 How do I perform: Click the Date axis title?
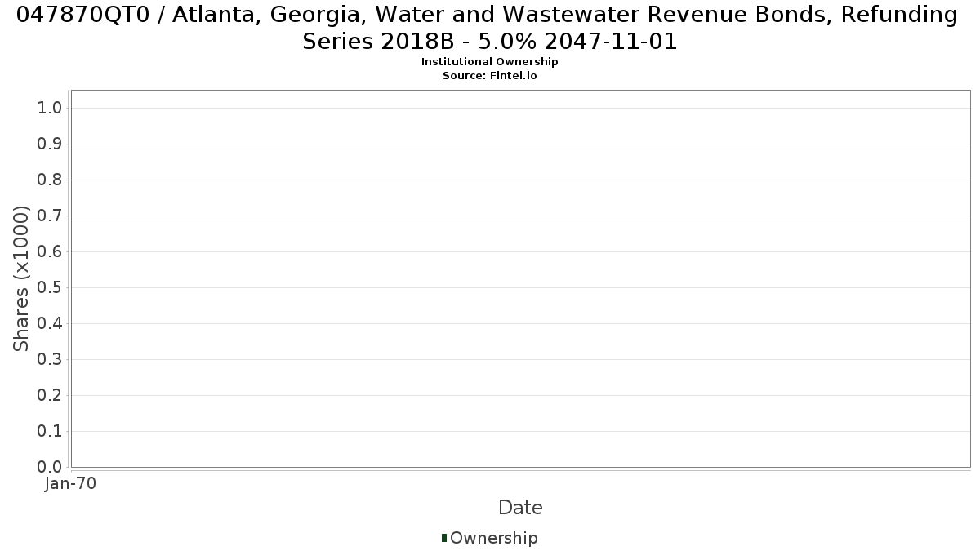(x=520, y=508)
